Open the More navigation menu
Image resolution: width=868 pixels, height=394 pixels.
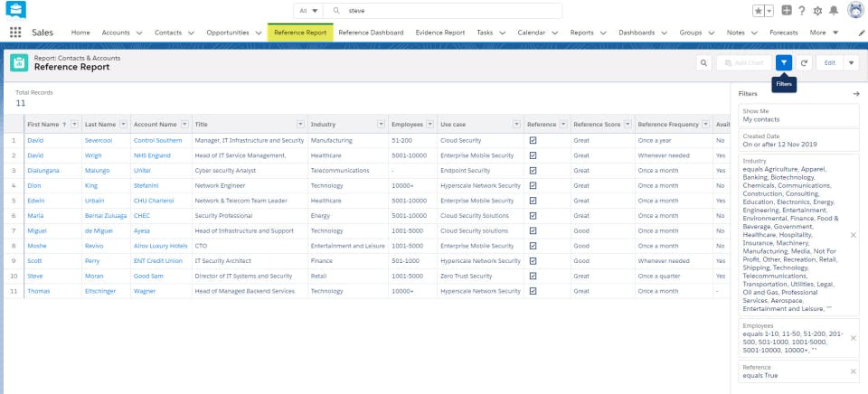[x=824, y=33]
